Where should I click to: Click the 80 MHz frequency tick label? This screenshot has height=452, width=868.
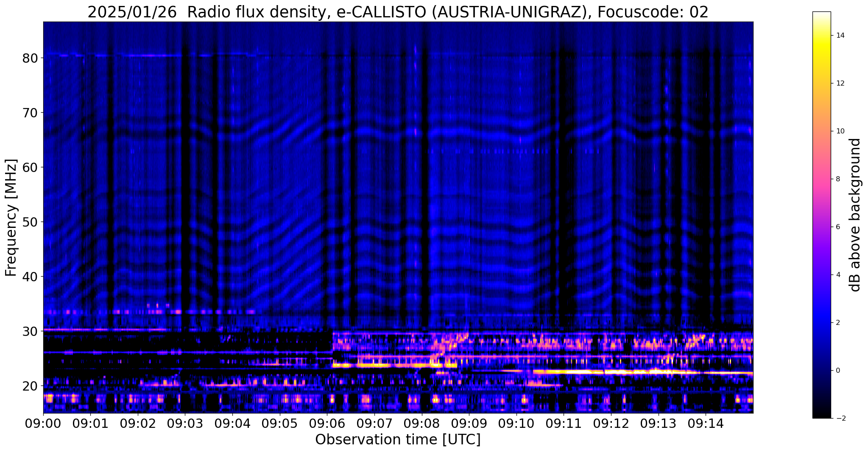[30, 58]
